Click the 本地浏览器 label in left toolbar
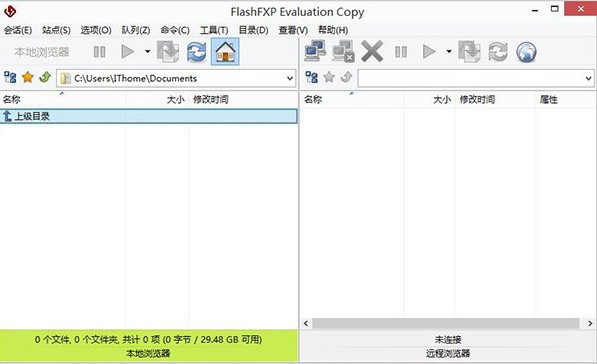Viewport: 597px width, 364px height. (x=42, y=52)
